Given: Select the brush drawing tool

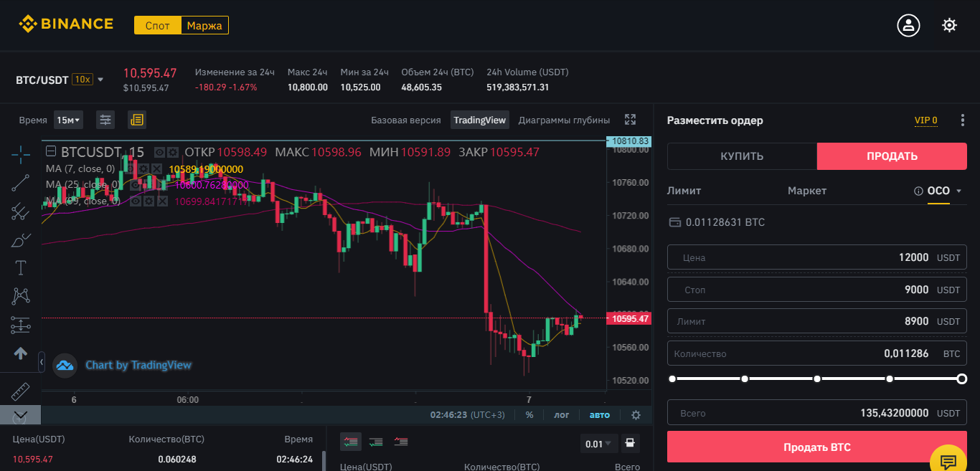Looking at the screenshot, I should pos(21,239).
